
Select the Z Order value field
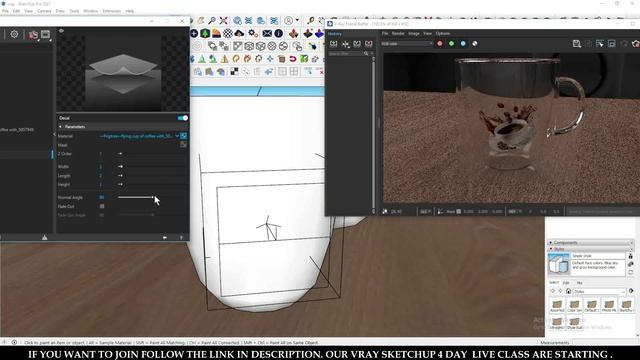tap(101, 154)
